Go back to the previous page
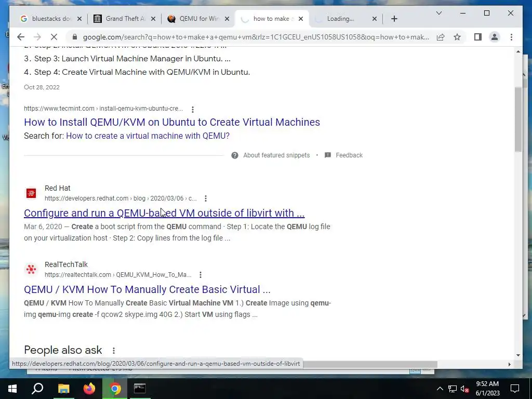 21,37
